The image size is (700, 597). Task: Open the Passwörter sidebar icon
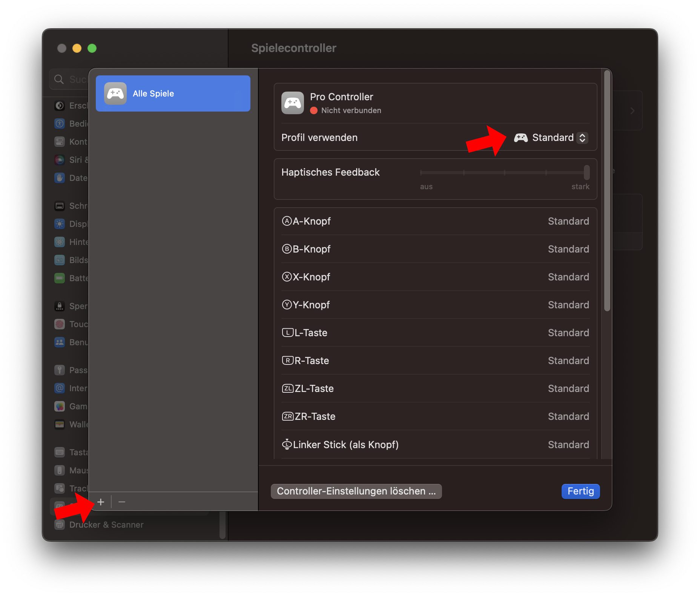(x=60, y=370)
